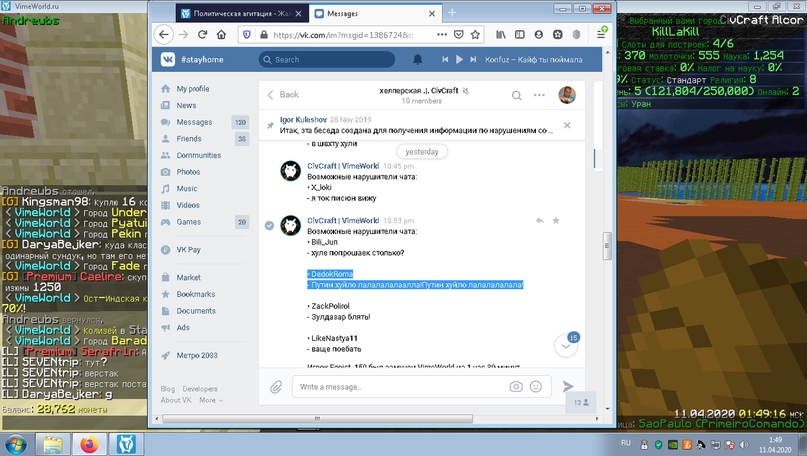Jump to 15 unread messages below

point(566,346)
